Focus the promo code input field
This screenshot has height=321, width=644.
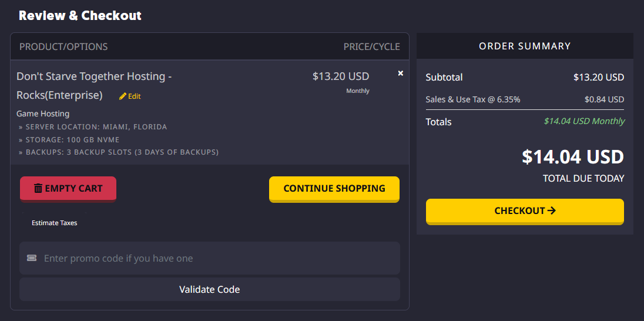point(210,258)
